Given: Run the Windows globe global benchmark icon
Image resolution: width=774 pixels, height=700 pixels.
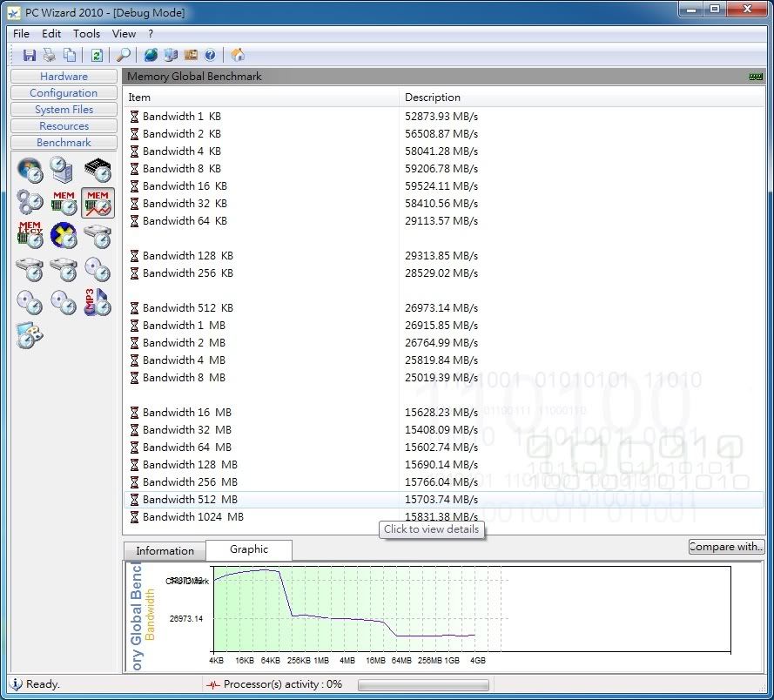Looking at the screenshot, I should point(30,170).
